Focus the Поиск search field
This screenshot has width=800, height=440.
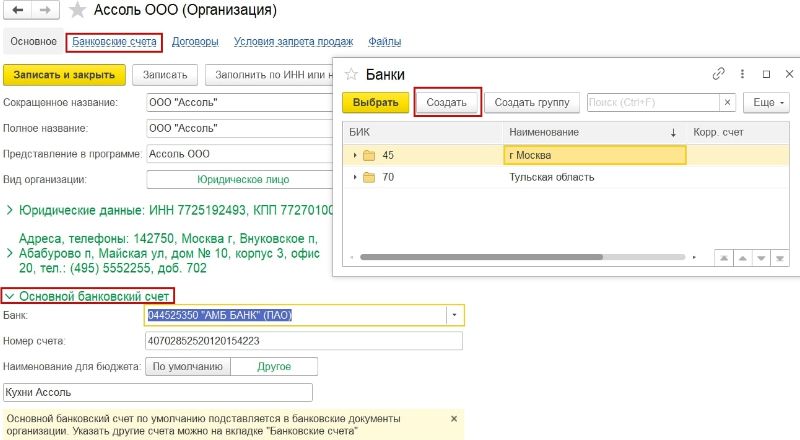(x=654, y=103)
